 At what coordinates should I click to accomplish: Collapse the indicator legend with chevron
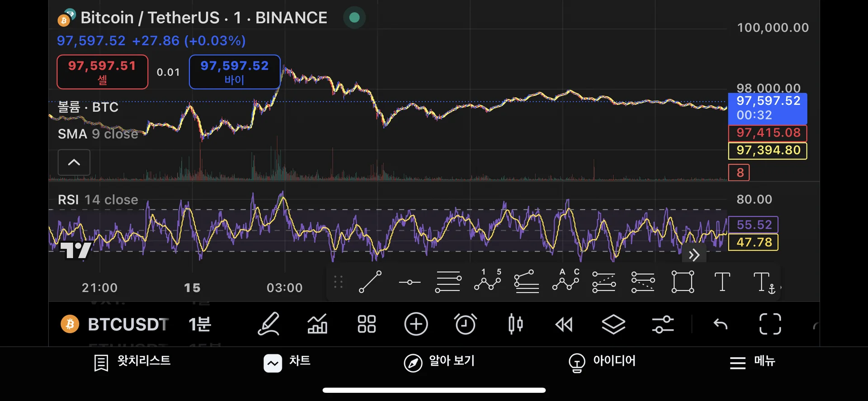point(74,162)
